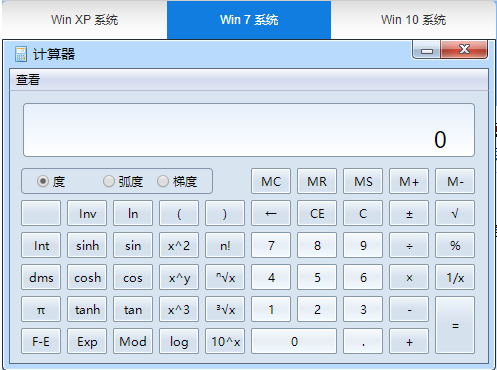Take square root with √ key
Image resolution: width=497 pixels, height=370 pixels.
(455, 213)
